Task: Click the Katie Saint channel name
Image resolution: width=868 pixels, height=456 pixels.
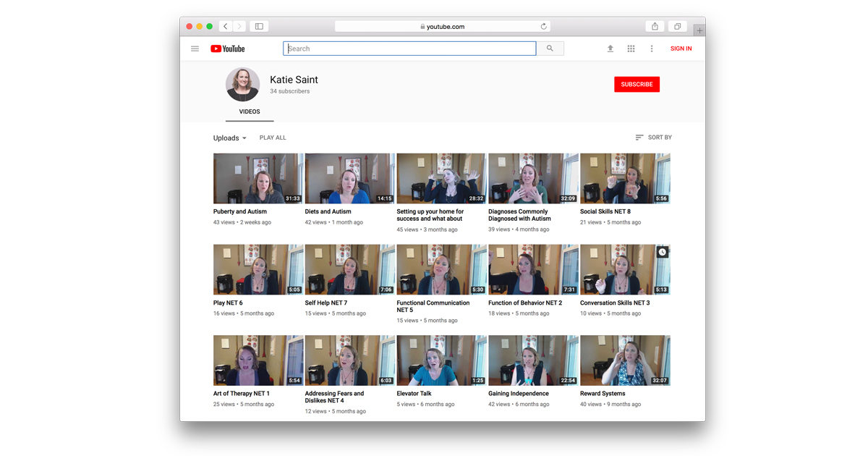Action: click(x=294, y=80)
